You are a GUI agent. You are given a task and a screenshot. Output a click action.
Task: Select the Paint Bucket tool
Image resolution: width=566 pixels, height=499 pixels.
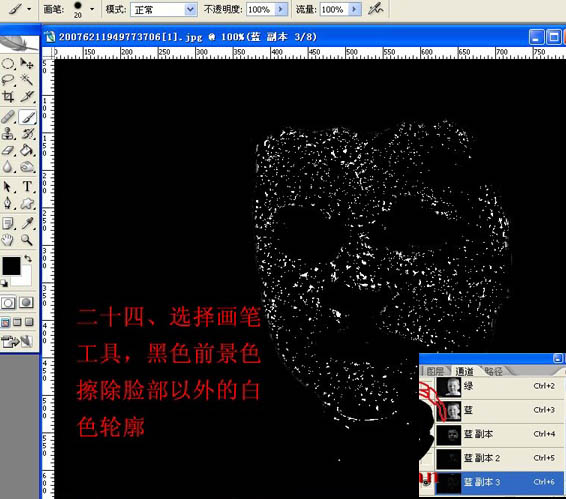tap(27, 150)
